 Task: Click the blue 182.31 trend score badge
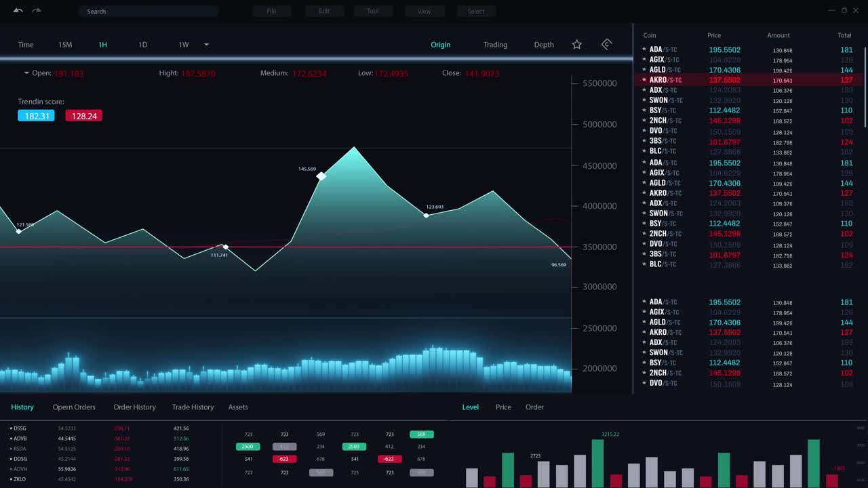36,116
